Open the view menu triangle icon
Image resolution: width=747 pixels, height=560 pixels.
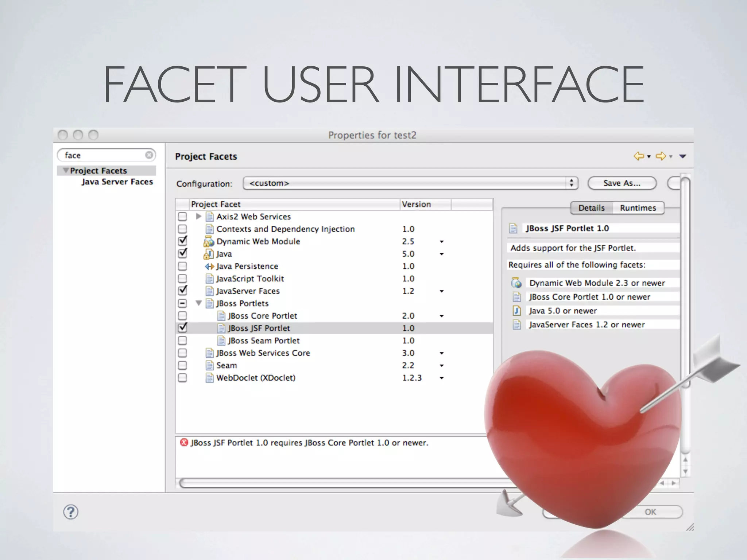(683, 156)
